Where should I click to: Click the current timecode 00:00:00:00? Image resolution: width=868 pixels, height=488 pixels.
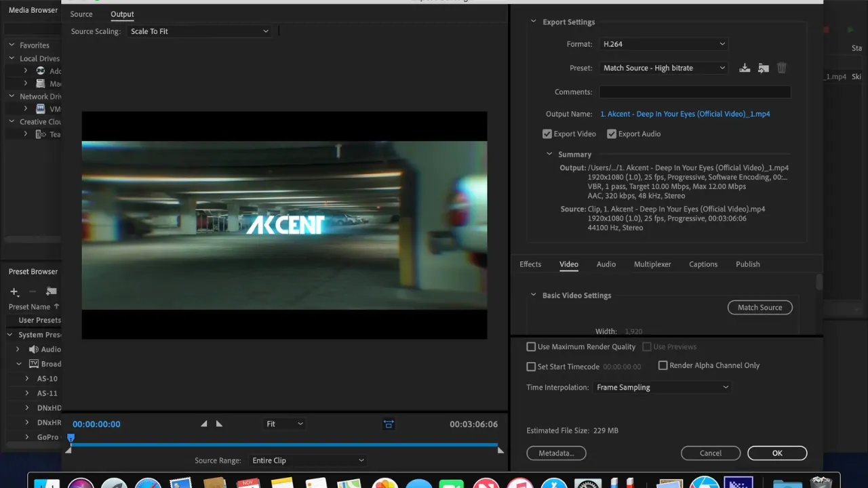[96, 424]
